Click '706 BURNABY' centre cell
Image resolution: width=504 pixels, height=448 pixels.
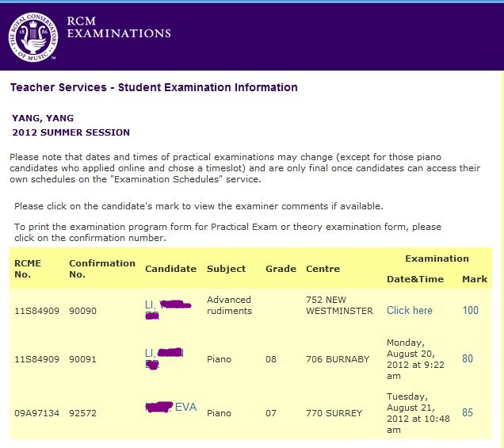pyautogui.click(x=338, y=359)
